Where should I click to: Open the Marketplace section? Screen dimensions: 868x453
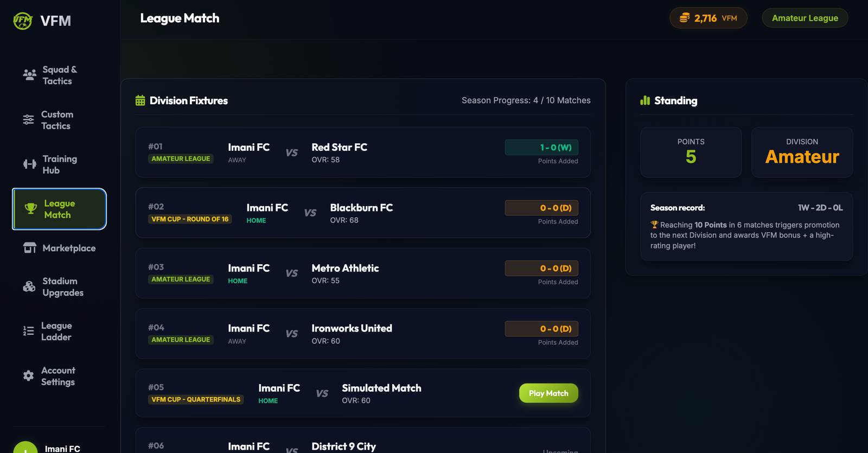(x=59, y=248)
